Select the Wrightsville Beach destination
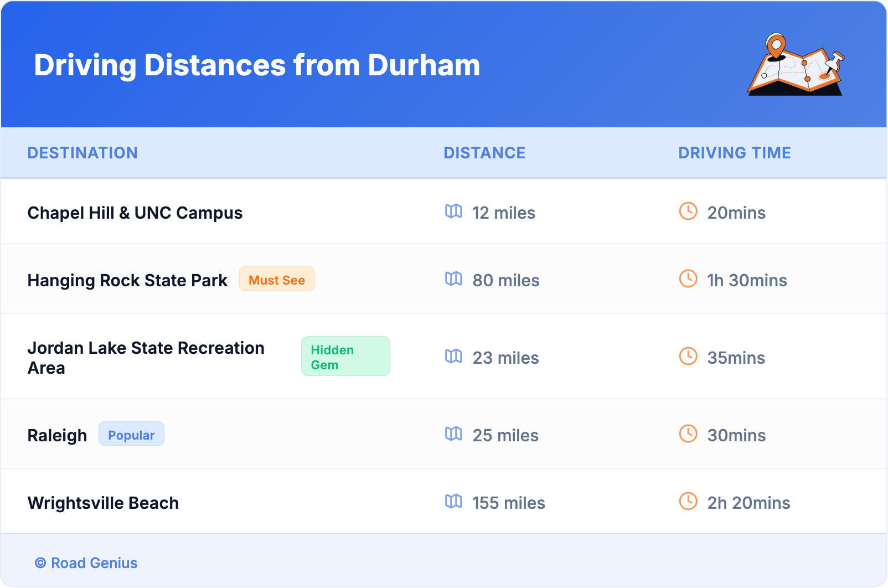Image resolution: width=888 pixels, height=588 pixels. 103,503
